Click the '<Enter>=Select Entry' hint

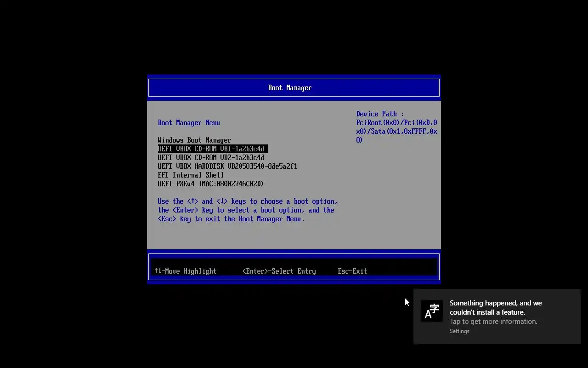(x=279, y=271)
